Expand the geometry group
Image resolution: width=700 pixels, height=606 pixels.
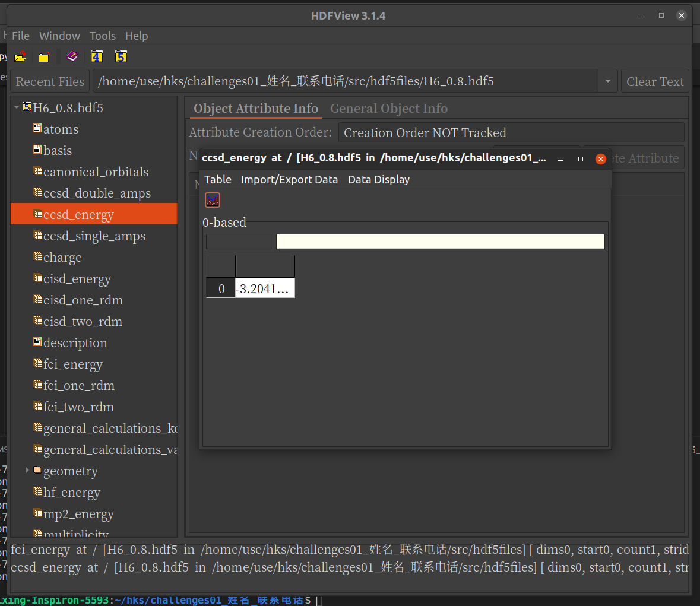pyautogui.click(x=27, y=470)
